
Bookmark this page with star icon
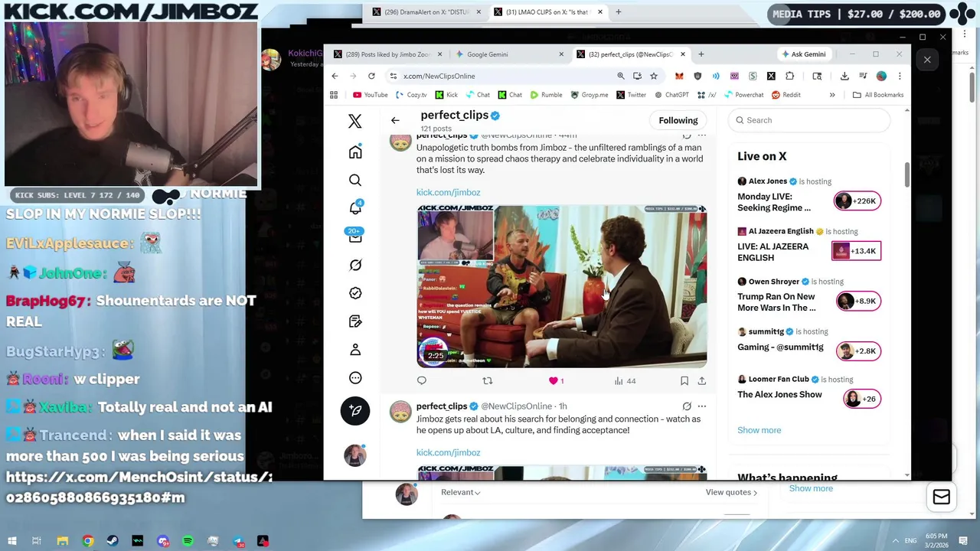[654, 76]
